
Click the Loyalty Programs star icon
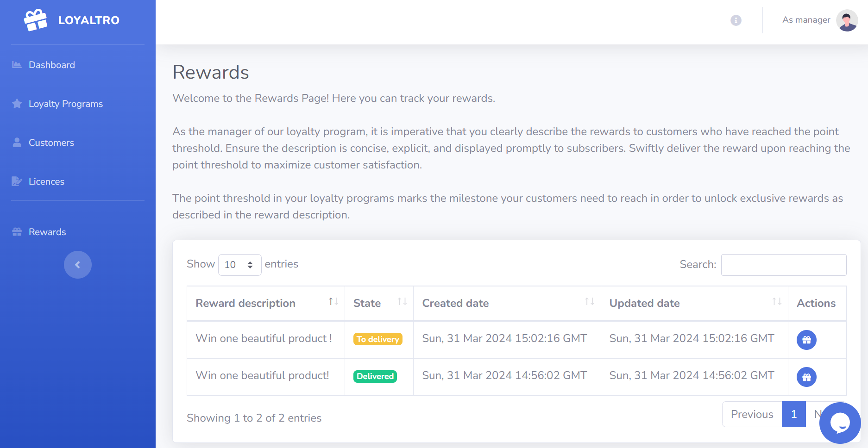[x=17, y=104]
